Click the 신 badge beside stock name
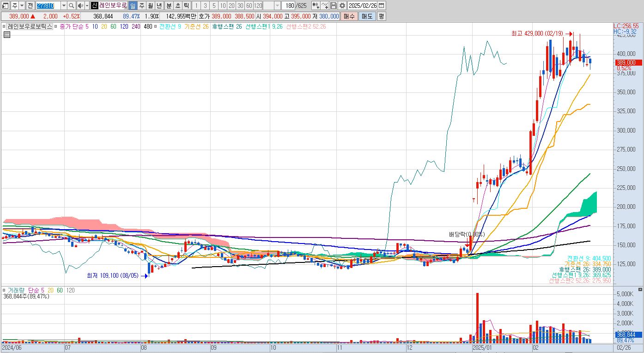Image resolution: width=644 pixels, height=353 pixels. 94,6
